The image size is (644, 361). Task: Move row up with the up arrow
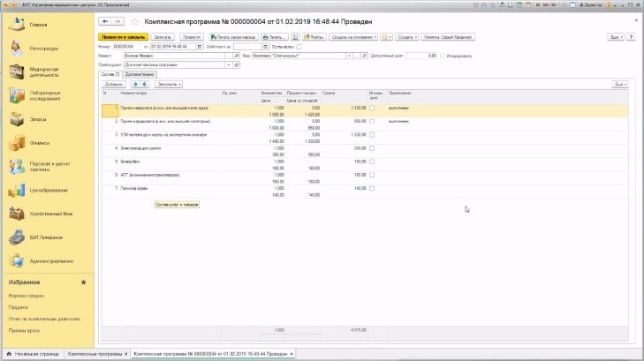click(x=134, y=84)
